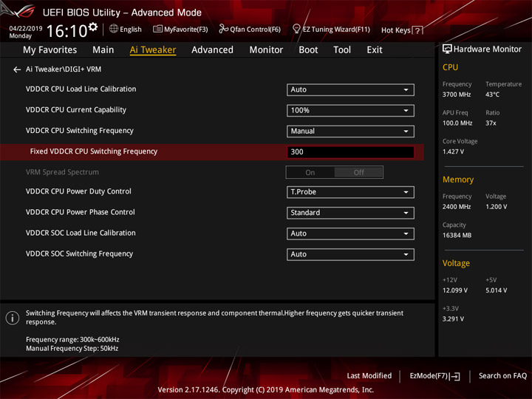Open MyFavorite(F3) icon
This screenshot has width=532, height=399.
pos(157,29)
